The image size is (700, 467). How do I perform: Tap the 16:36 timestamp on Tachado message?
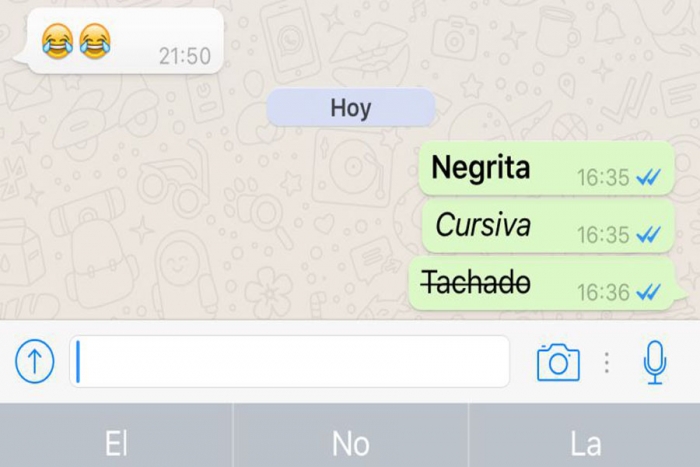coord(603,292)
